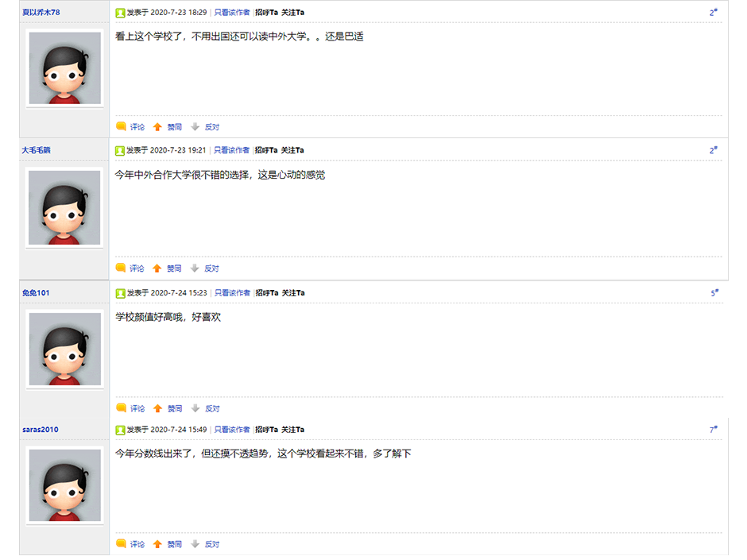Click comment bubble icon in 大毛毛熊's post
The width and height of the screenshot is (747, 560).
[121, 268]
